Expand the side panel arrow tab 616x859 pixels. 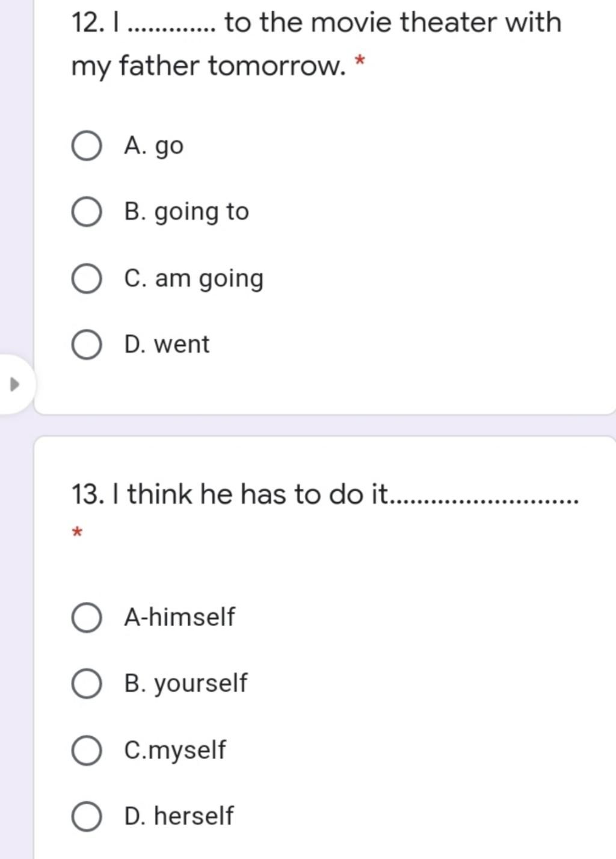point(15,384)
